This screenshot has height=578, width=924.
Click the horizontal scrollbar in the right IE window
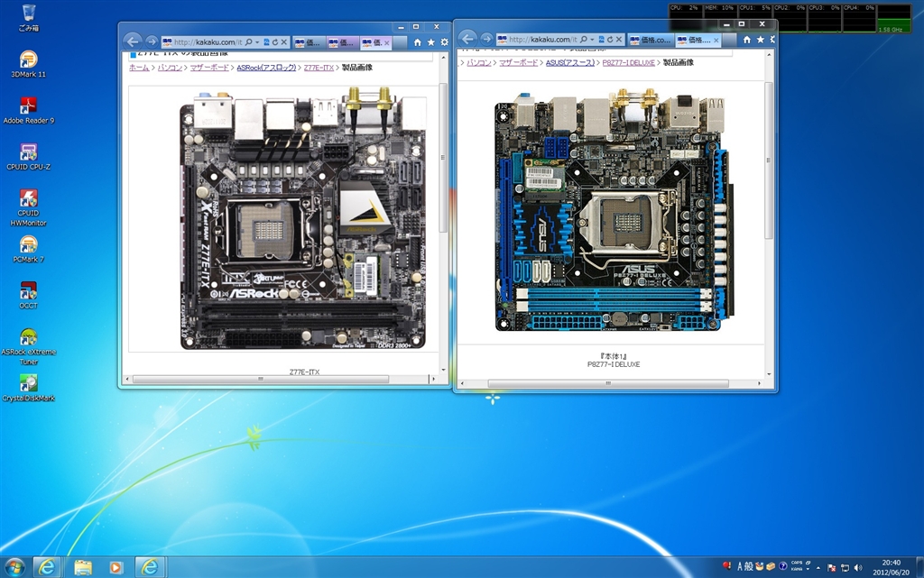coord(608,383)
